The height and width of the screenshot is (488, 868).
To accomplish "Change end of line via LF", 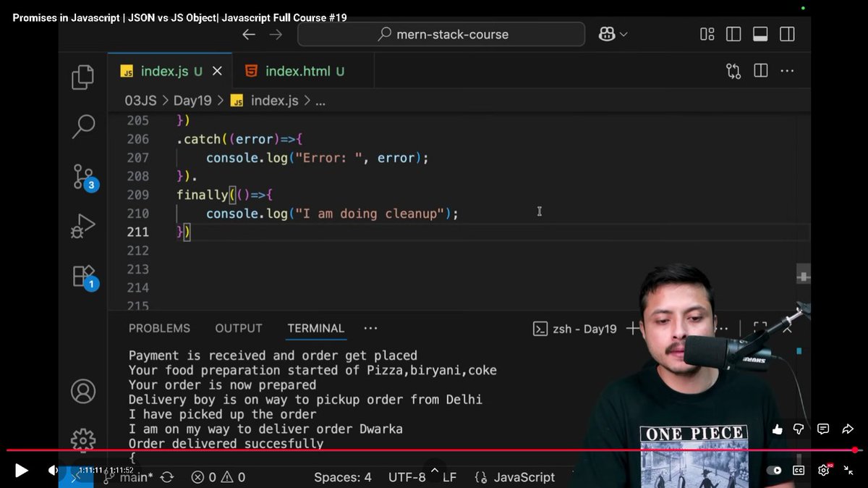I will [450, 477].
